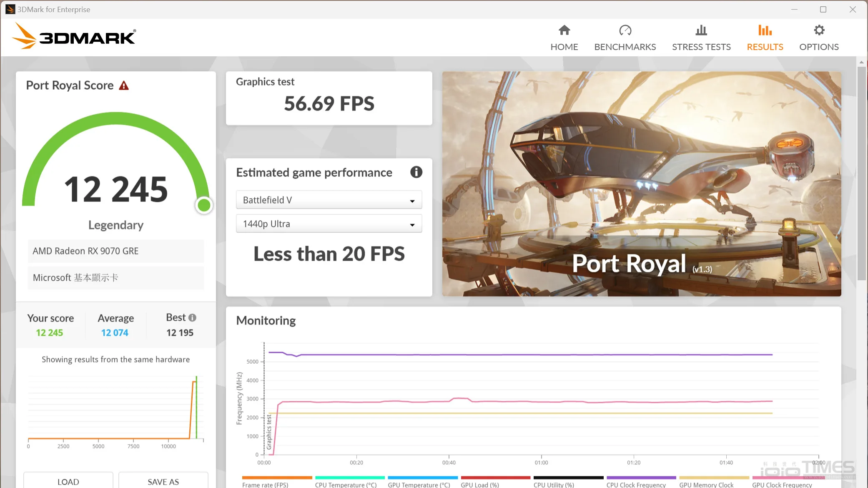Viewport: 868px width, 488px height.
Task: Click the vertical scrollbar thumb
Action: point(861,173)
